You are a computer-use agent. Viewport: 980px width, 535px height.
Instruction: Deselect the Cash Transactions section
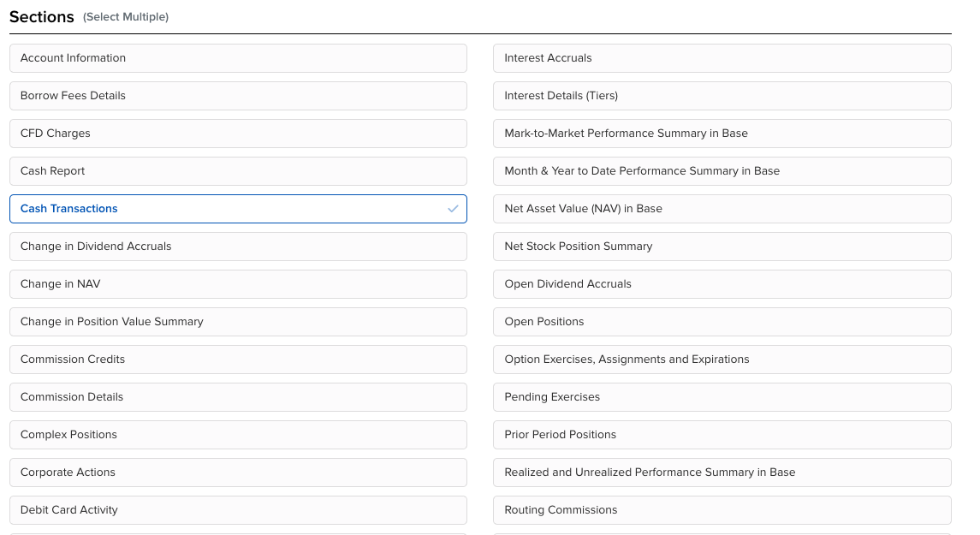[238, 209]
